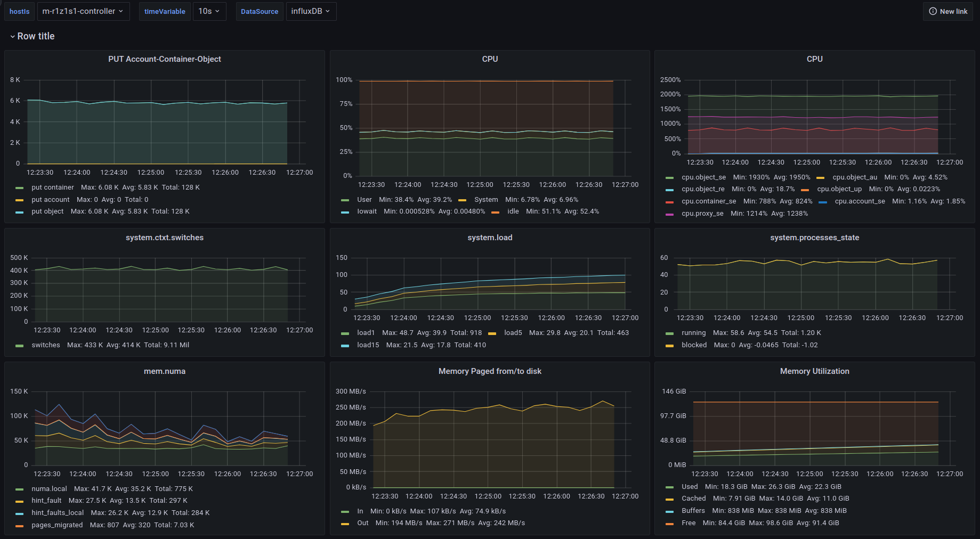Click the pages_migrated legend color icon

20,526
